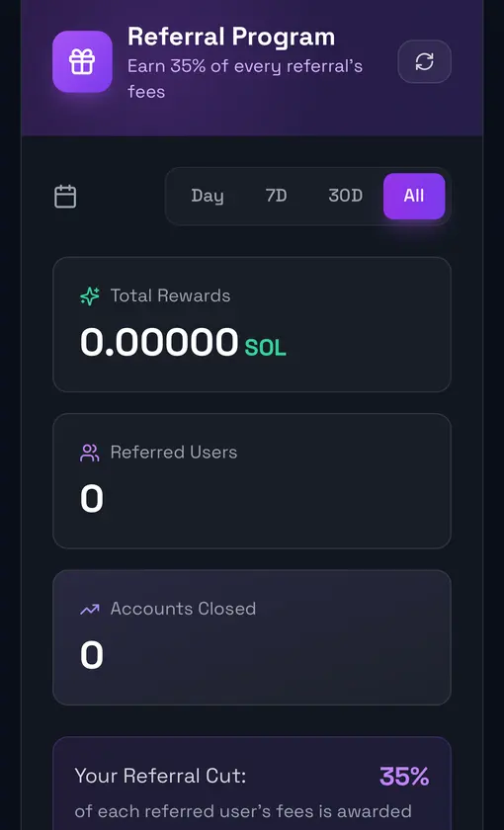Image resolution: width=504 pixels, height=830 pixels.
Task: Click the refresh icon button
Action: [424, 61]
